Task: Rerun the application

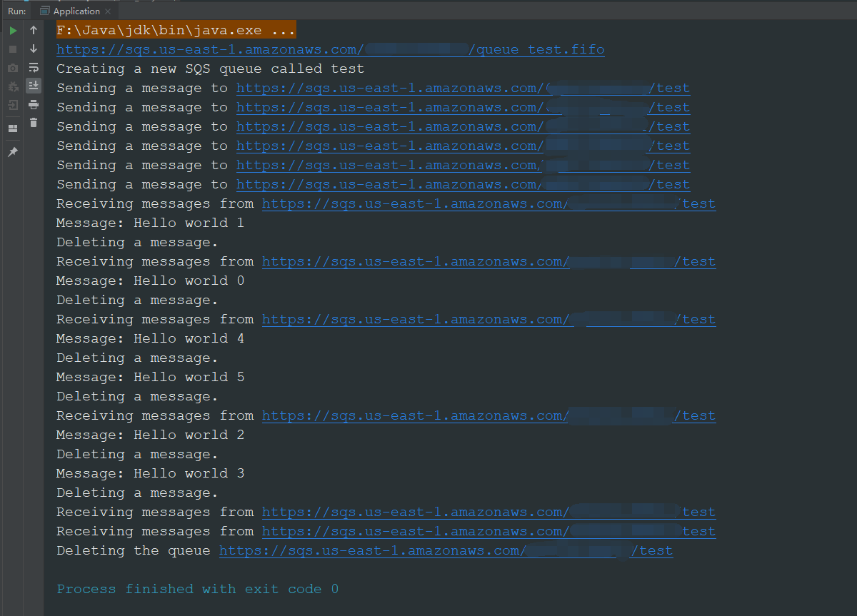Action: point(12,31)
